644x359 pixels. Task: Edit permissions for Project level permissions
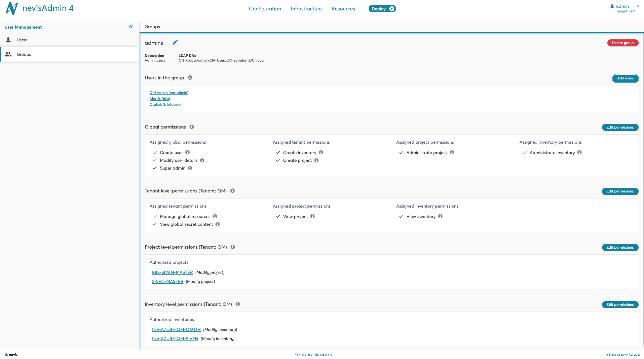point(620,248)
